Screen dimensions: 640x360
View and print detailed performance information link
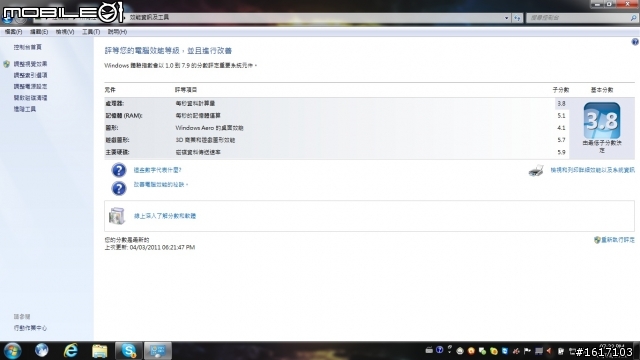pyautogui.click(x=592, y=170)
